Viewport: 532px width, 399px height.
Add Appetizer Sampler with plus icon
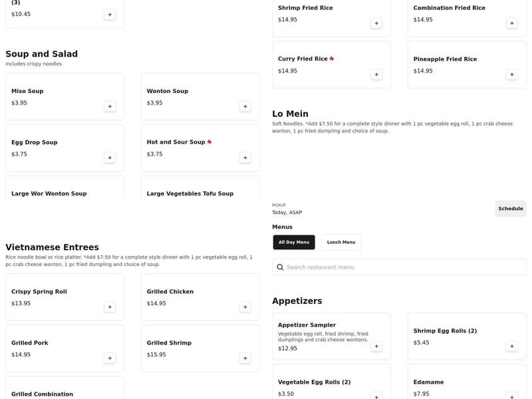point(376,346)
